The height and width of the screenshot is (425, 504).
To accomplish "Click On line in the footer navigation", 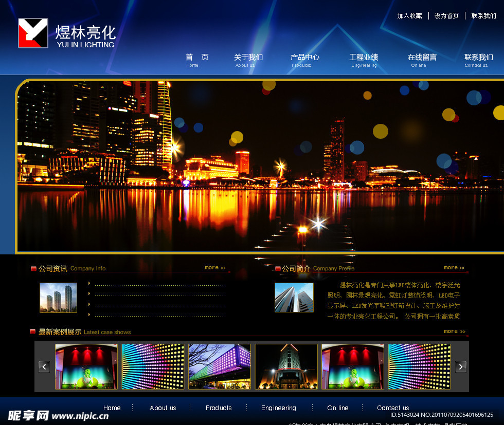I will tap(338, 408).
